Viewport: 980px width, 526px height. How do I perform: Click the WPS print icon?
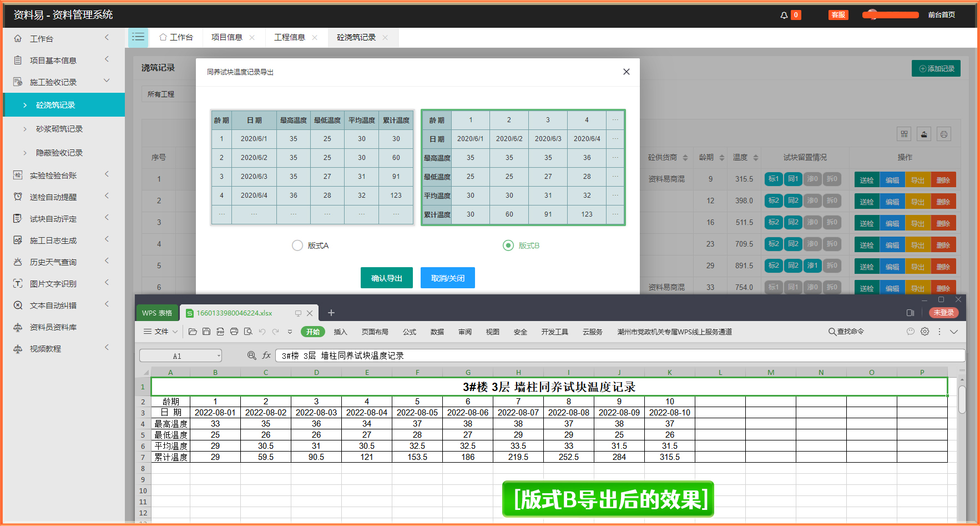coord(234,332)
